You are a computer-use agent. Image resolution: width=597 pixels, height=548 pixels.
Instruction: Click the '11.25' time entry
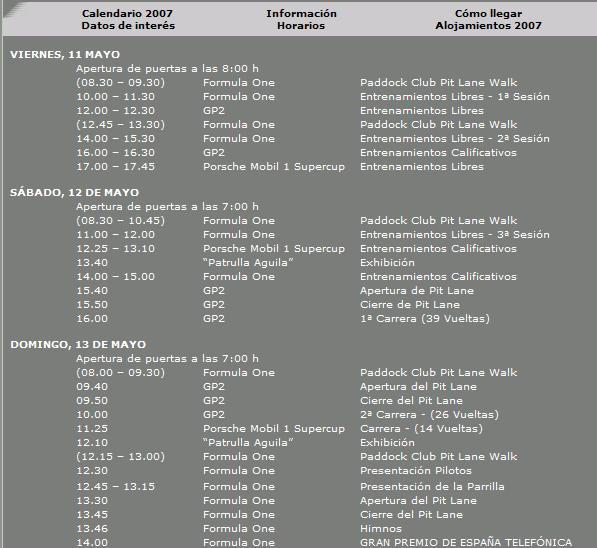coord(92,428)
